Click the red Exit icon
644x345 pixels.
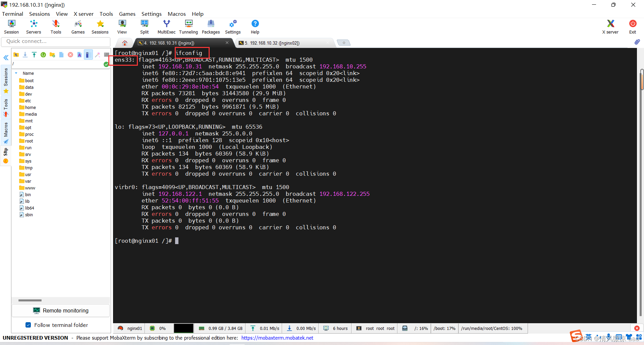[x=633, y=27]
